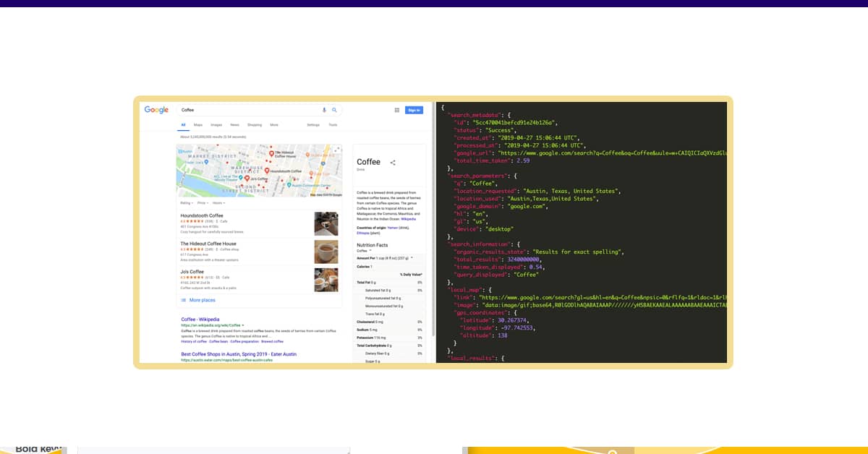868x454 pixels.
Task: Click the gps_coordinates key in JSON
Action: 480,312
